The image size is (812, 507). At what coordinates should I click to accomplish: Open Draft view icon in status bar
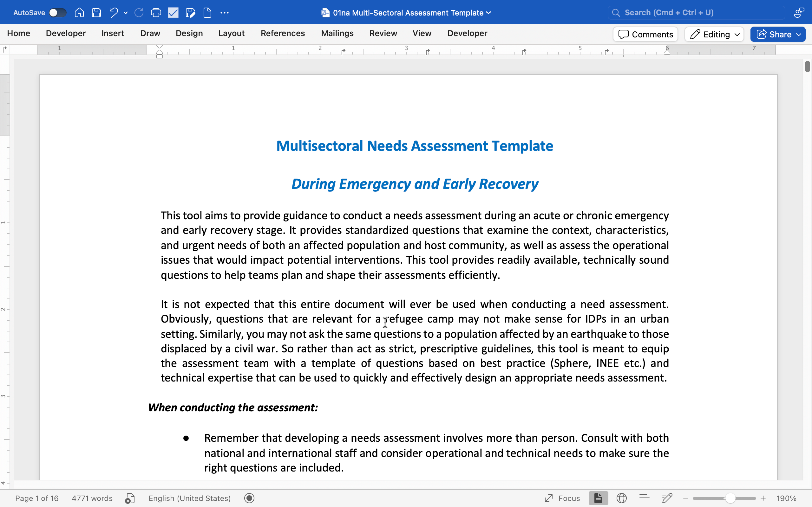pyautogui.click(x=667, y=498)
